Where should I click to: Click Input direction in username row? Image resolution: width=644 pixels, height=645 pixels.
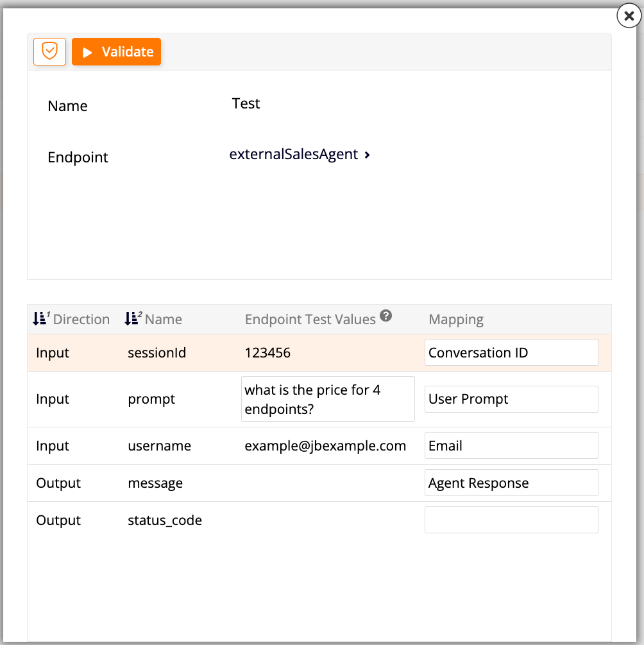point(53,446)
